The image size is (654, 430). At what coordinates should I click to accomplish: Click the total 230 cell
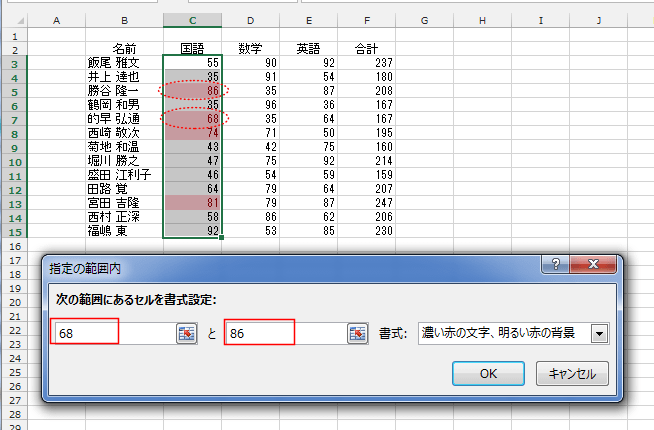tap(367, 231)
